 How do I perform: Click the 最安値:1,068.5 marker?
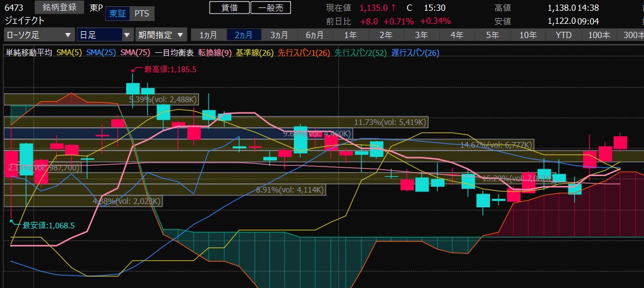tap(48, 225)
